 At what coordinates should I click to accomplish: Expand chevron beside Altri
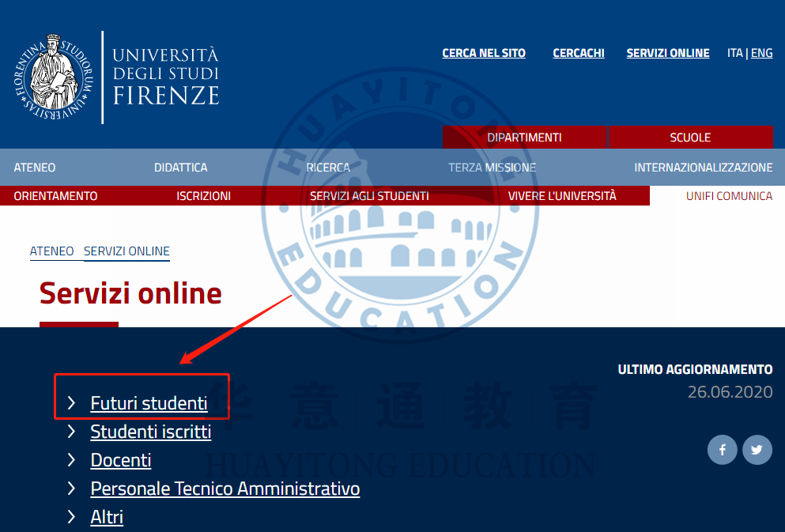72,517
